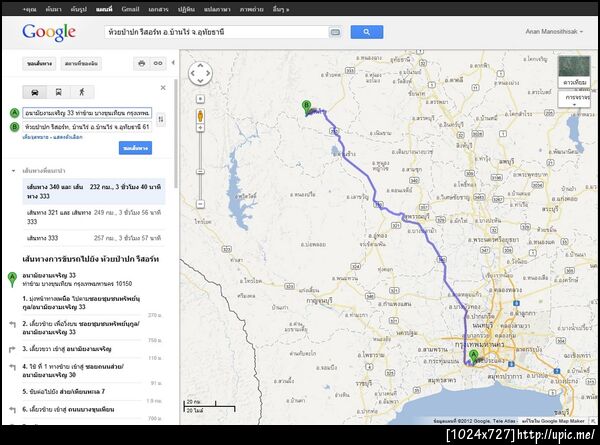Click the main search input field
600x445 pixels.
217,32
